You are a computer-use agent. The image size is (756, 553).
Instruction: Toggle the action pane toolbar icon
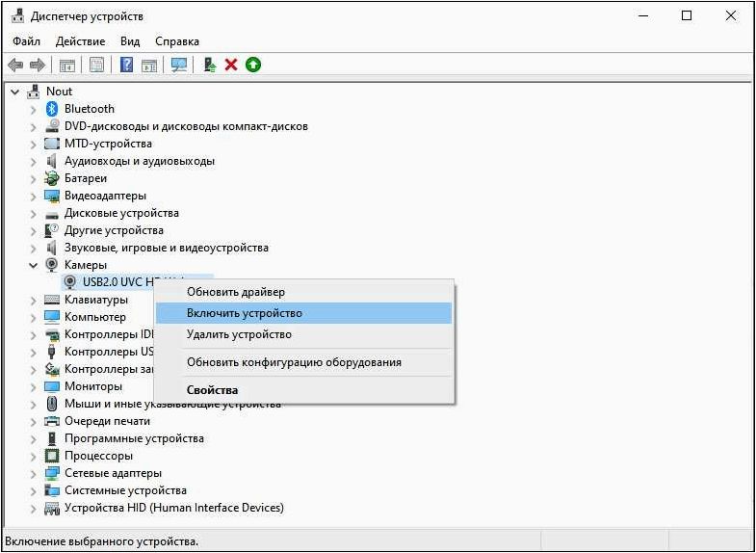(x=149, y=65)
